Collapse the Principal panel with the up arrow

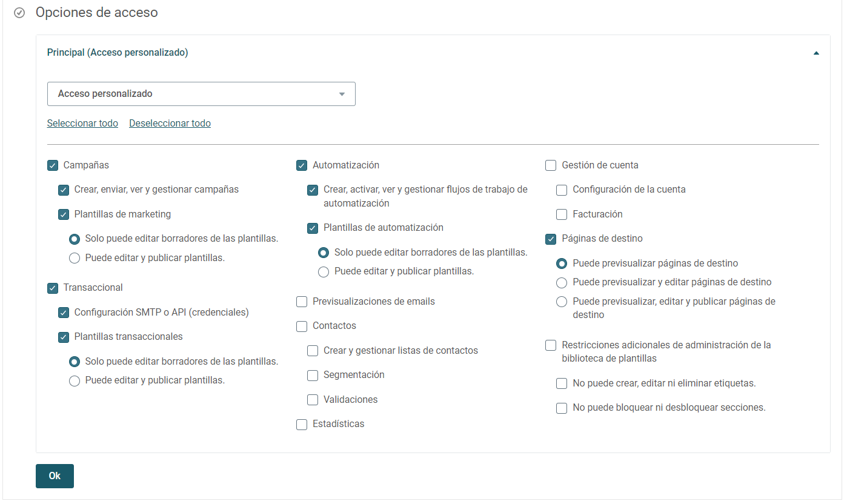tap(816, 53)
